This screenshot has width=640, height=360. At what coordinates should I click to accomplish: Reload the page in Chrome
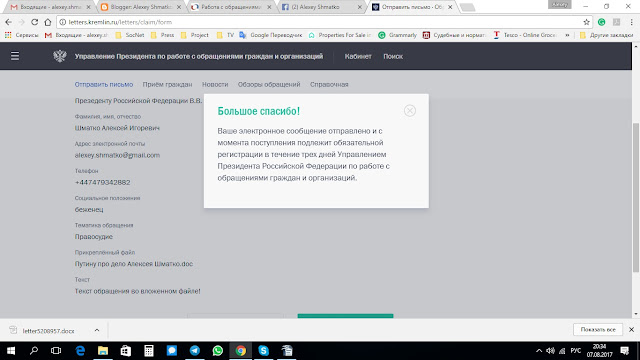click(35, 22)
